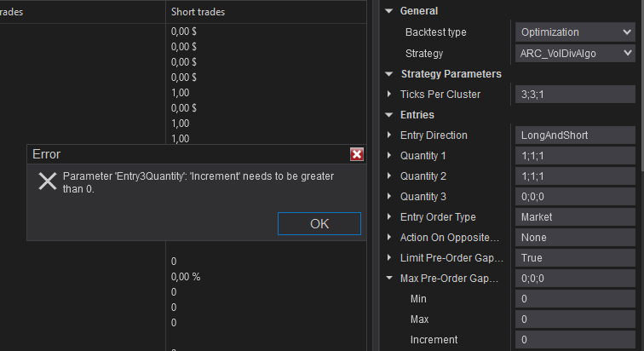
Task: Open the Backtest type dropdown
Action: 575,32
